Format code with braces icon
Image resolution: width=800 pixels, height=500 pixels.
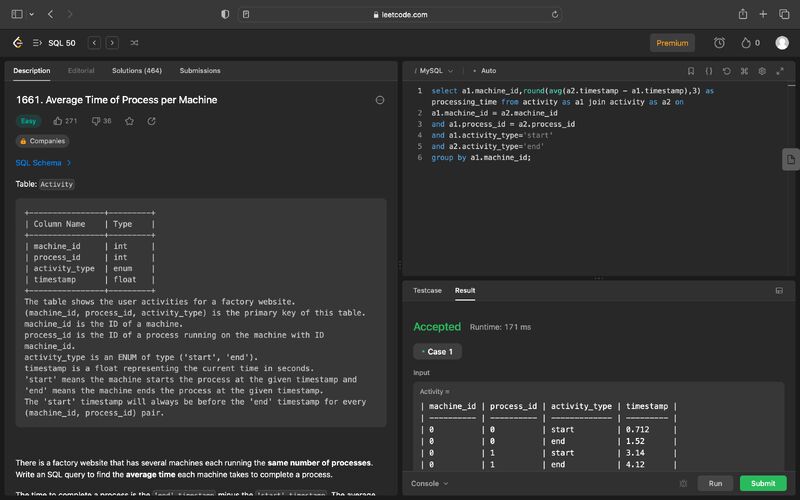point(709,71)
